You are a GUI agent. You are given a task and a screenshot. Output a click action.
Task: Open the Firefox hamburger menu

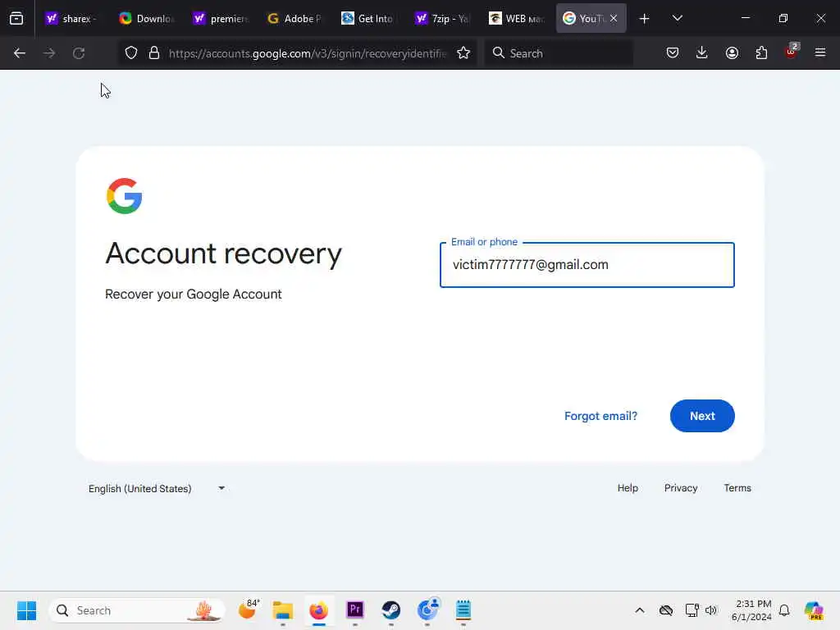point(820,53)
